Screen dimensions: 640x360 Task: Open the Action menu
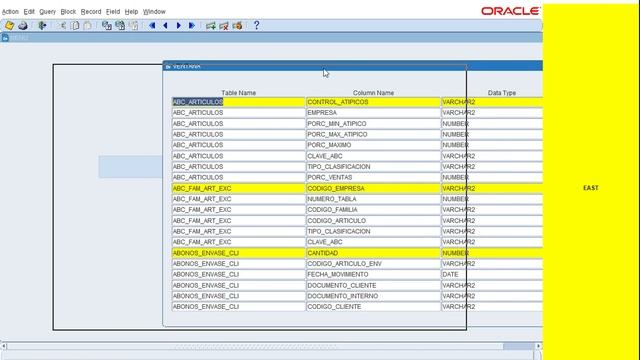[10, 12]
